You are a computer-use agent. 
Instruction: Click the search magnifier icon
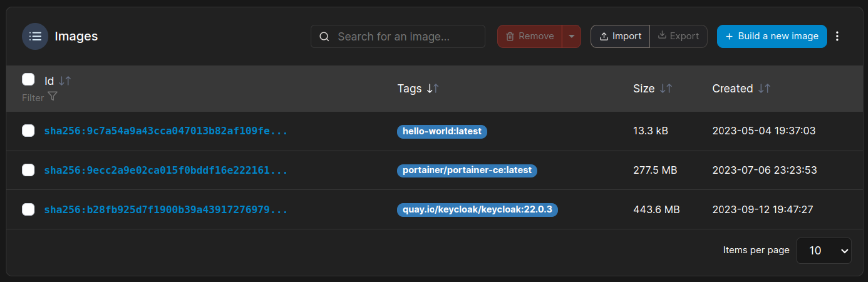coord(324,37)
